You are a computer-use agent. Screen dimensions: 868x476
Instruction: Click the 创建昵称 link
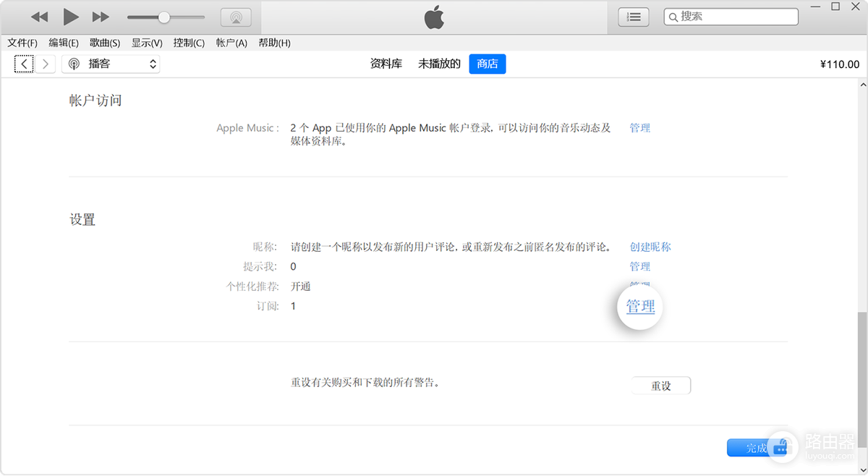point(650,247)
